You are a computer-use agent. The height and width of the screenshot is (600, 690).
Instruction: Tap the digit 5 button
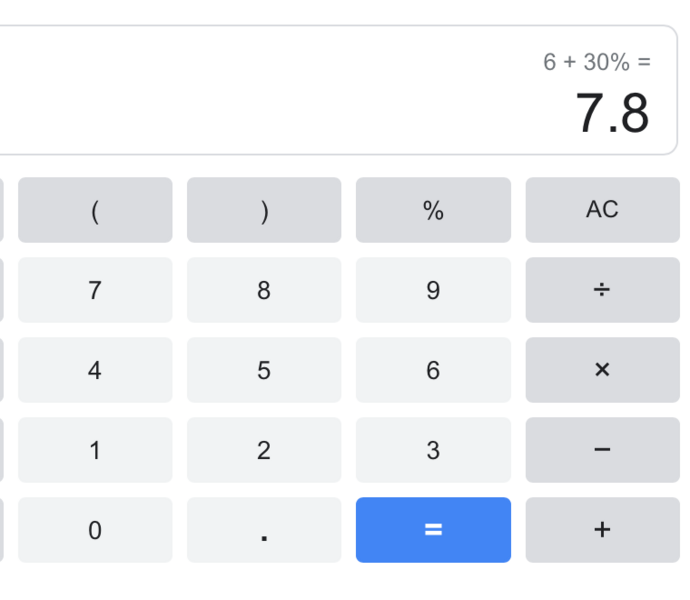click(x=264, y=370)
